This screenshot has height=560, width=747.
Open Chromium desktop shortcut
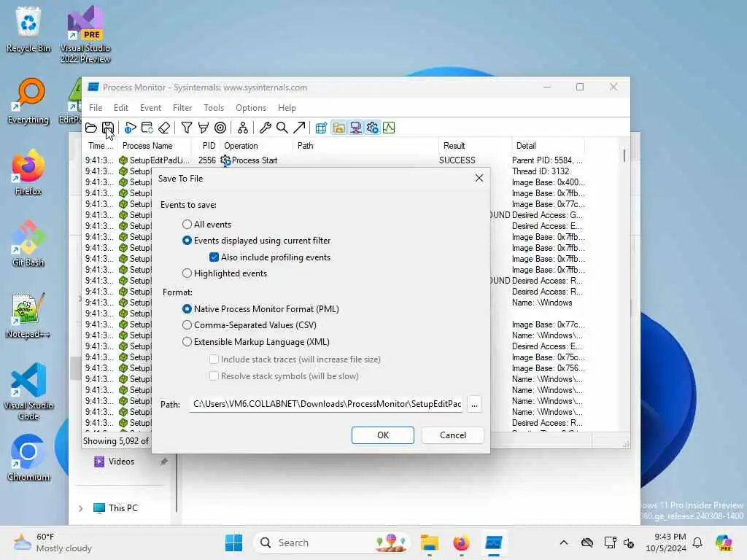28,458
